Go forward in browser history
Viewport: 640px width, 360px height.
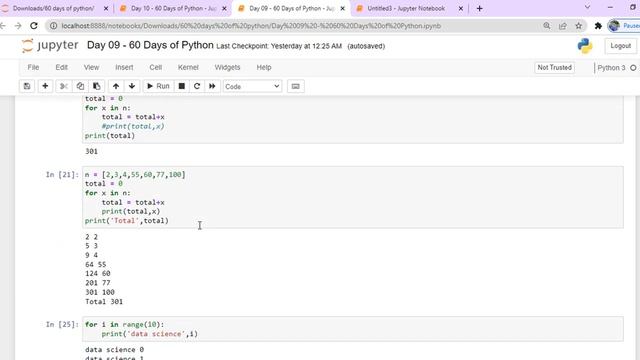[x=18, y=26]
